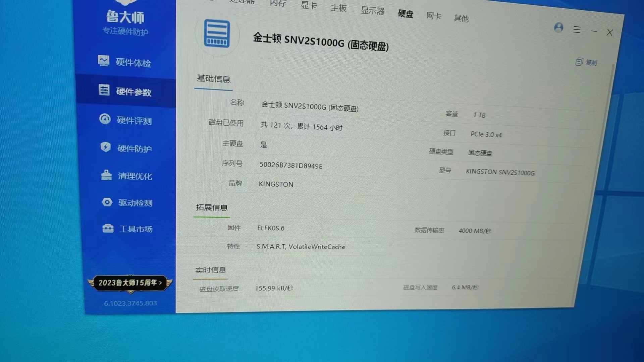Click the serial number 50026B7381D8949E text
This screenshot has height=362, width=644.
291,165
